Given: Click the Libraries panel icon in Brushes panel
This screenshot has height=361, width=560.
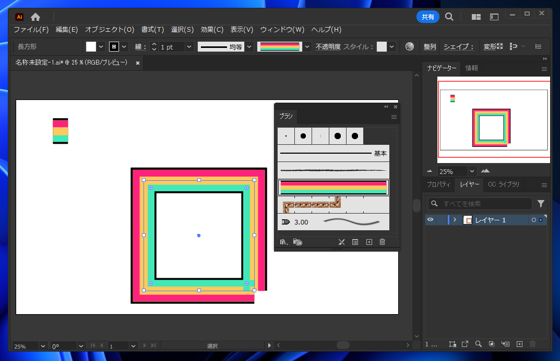Looking at the screenshot, I should point(297,242).
